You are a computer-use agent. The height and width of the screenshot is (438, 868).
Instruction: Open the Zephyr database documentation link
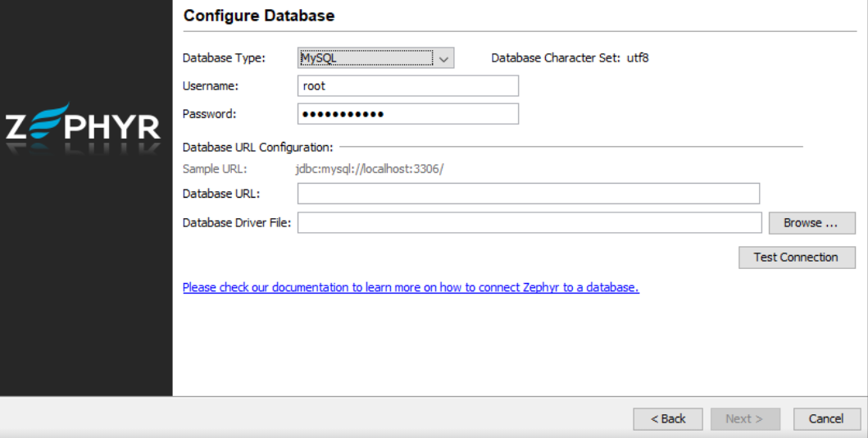[x=410, y=288]
